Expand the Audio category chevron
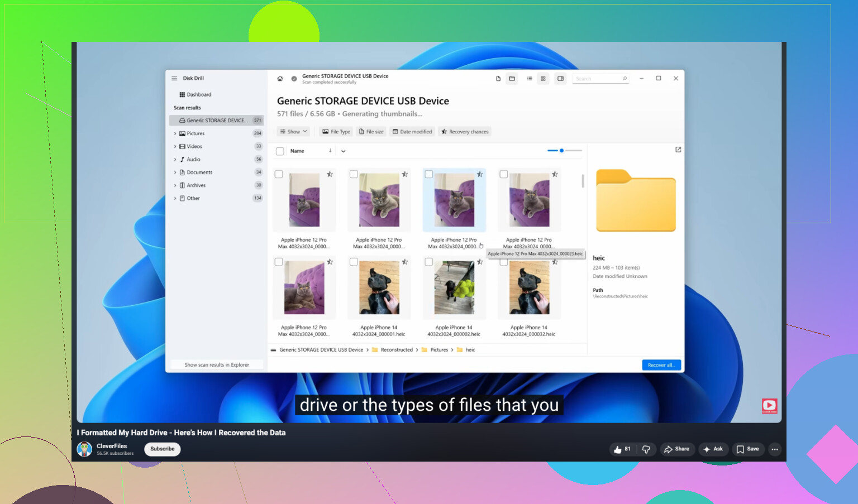Screen dimensions: 858x504 pyautogui.click(x=175, y=160)
